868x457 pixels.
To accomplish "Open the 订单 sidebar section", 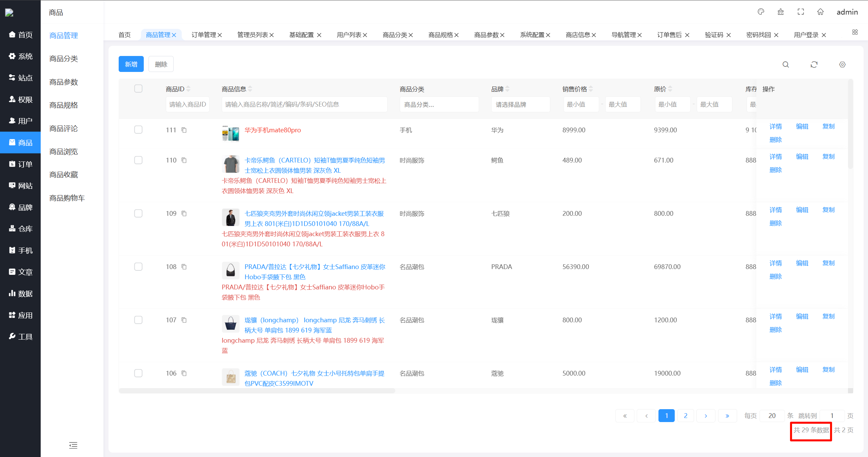I will tap(20, 164).
